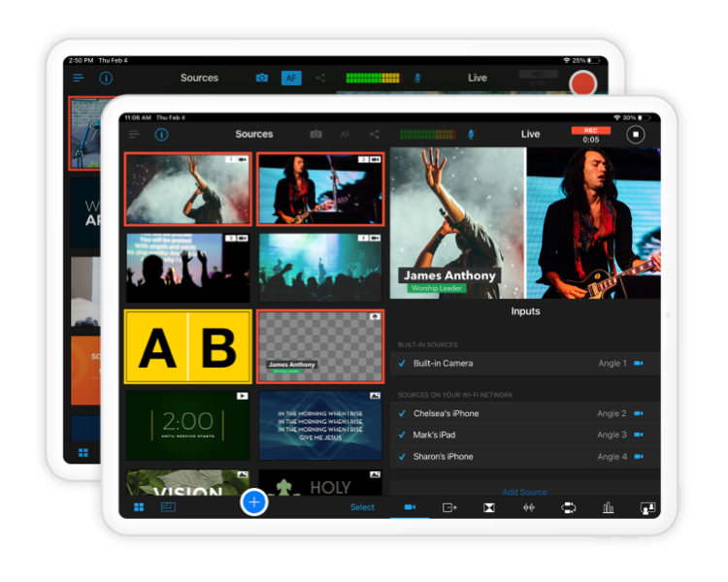Tap the microphone icon near Live

[x=472, y=134]
